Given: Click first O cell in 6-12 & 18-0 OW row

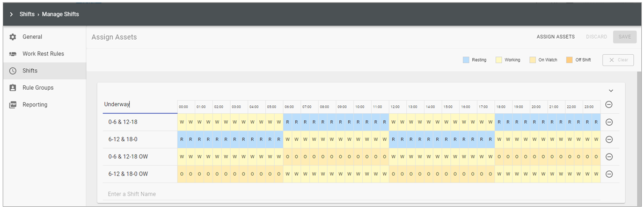Looking at the screenshot, I should click(x=182, y=174).
